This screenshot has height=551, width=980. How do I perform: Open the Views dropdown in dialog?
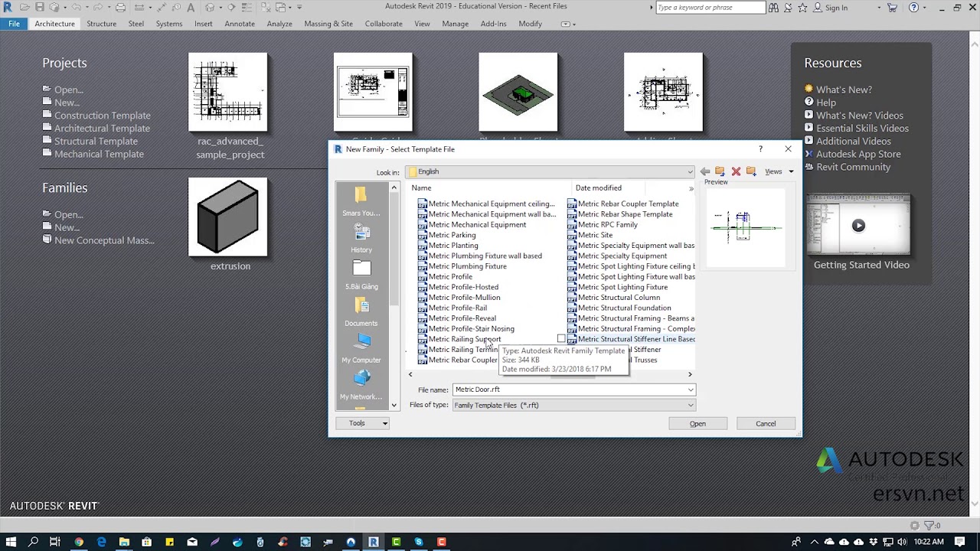click(779, 171)
